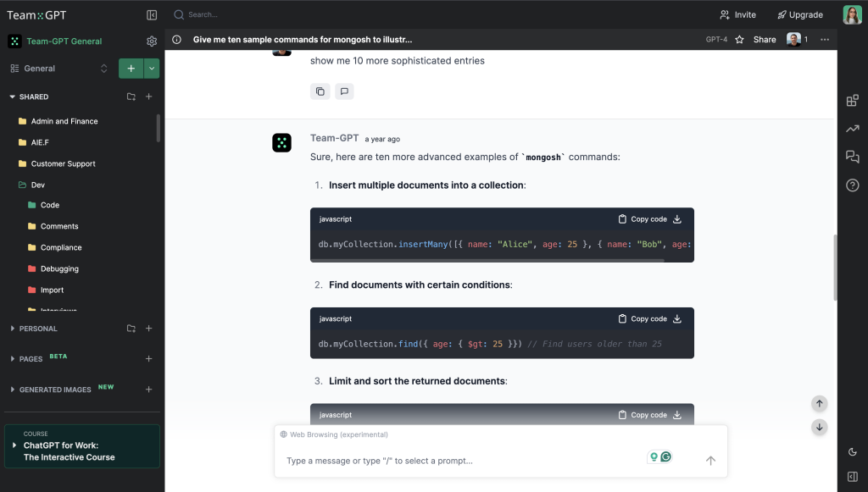The image size is (868, 492).
Task: Click the conversation vertical scrollbar
Action: click(x=835, y=268)
